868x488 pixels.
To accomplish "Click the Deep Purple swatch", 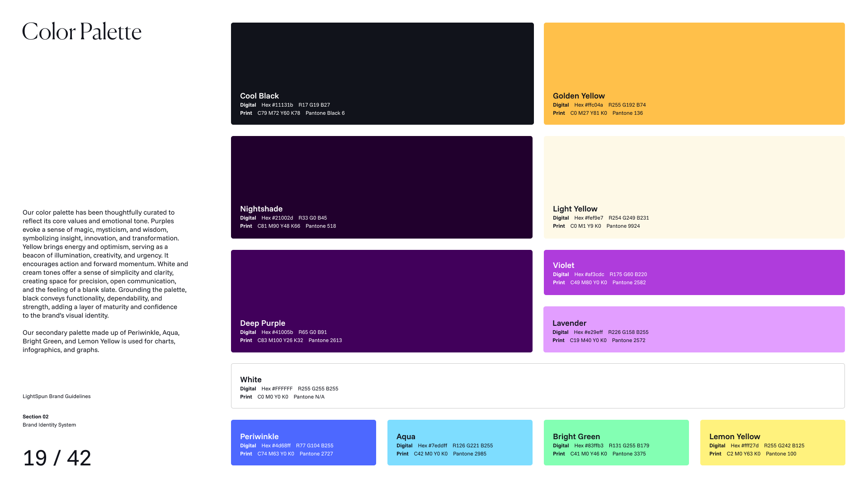I will click(382, 301).
